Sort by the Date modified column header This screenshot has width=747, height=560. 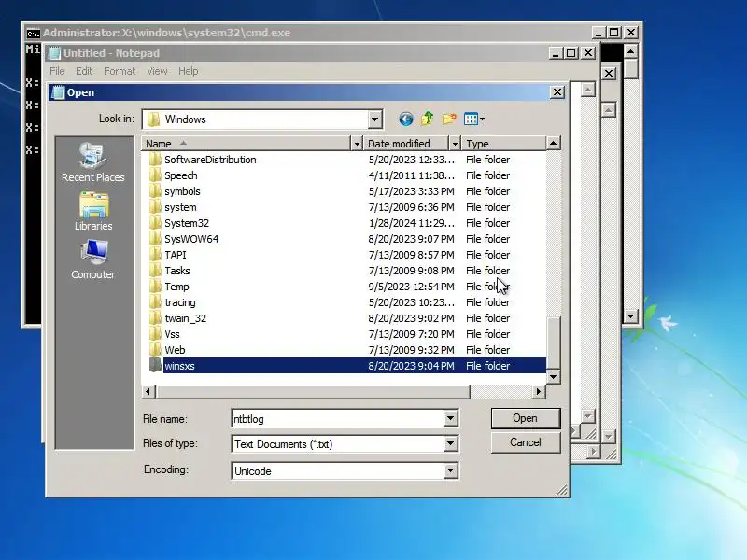tap(406, 144)
